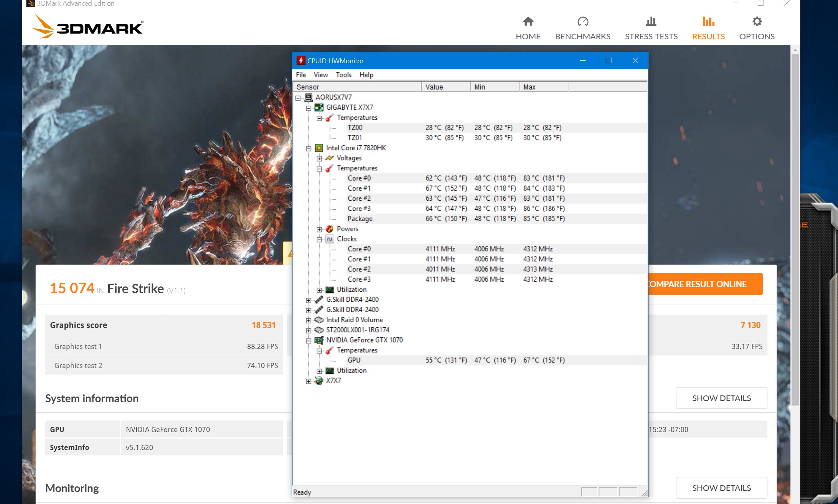Collapse the CPU Temperatures node
The width and height of the screenshot is (838, 504).
pos(319,169)
